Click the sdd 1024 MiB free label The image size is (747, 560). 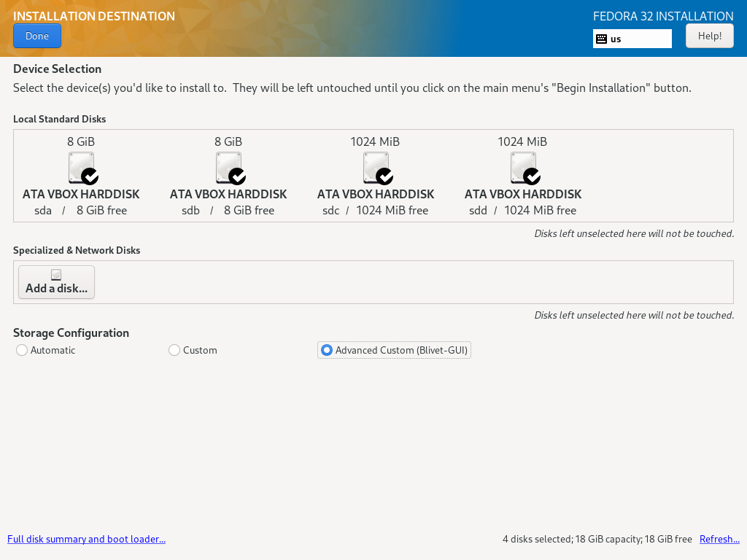pos(523,210)
